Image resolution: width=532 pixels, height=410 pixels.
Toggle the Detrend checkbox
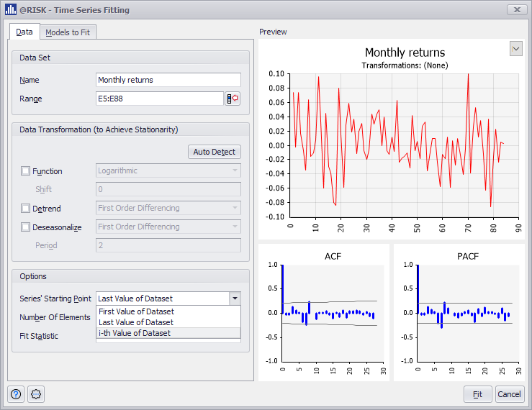click(x=26, y=209)
